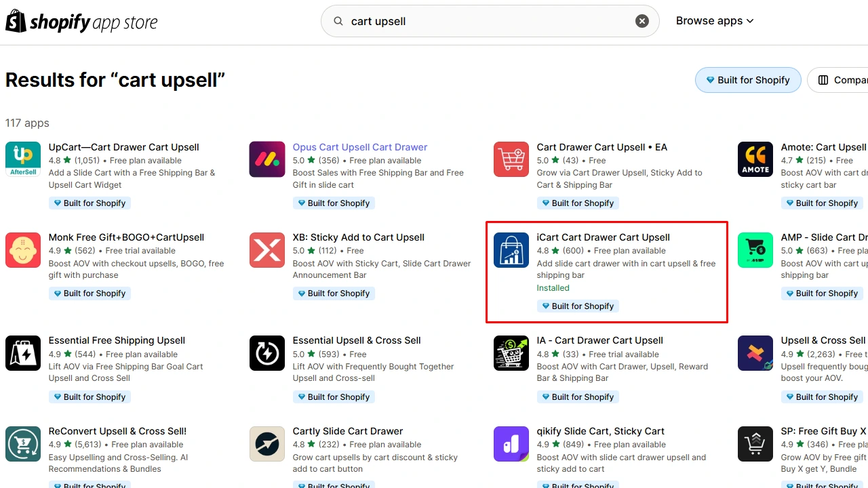This screenshot has height=488, width=868.
Task: Open Cart Drawer Cart Upsell EA icon
Action: [511, 159]
